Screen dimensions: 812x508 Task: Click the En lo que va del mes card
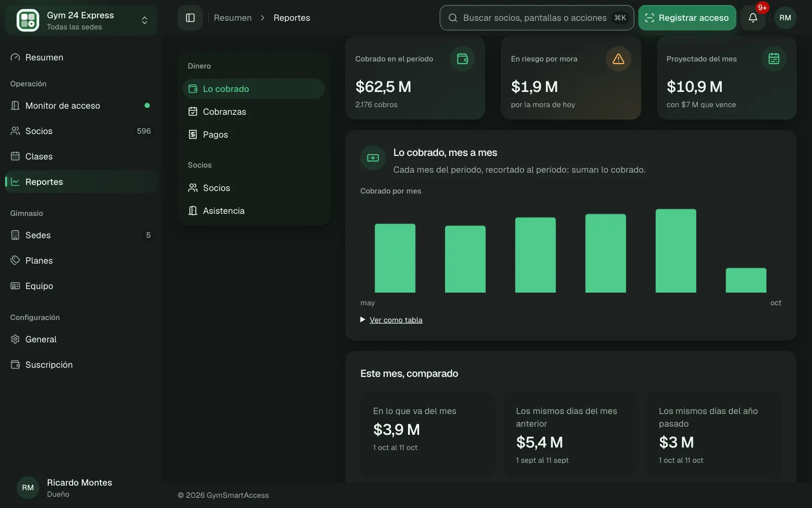pyautogui.click(x=428, y=434)
